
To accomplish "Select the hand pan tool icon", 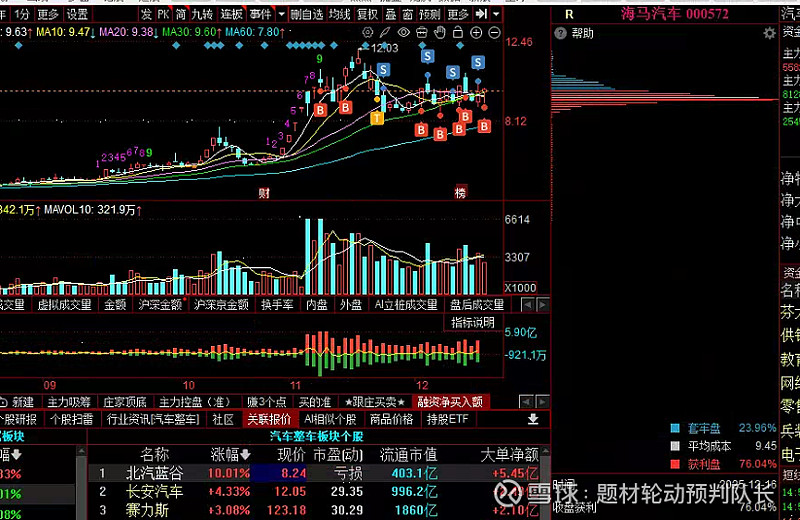I will pyautogui.click(x=439, y=33).
